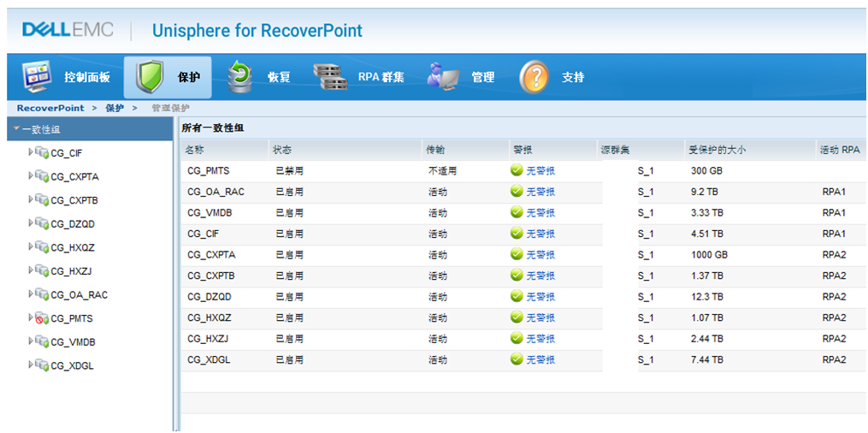Image resolution: width=868 pixels, height=433 pixels.
Task: Click the 12.3 TB protected size value
Action: (707, 297)
